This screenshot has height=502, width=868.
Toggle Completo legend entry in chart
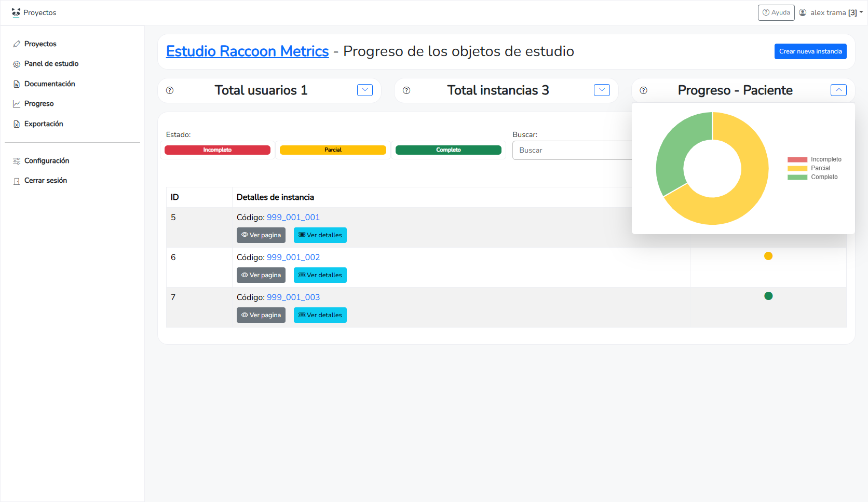[812, 177]
